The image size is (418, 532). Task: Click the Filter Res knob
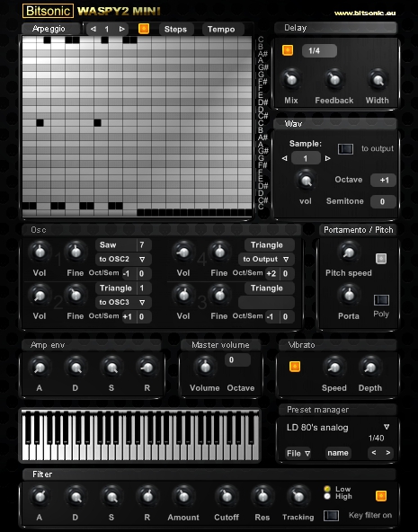click(262, 496)
